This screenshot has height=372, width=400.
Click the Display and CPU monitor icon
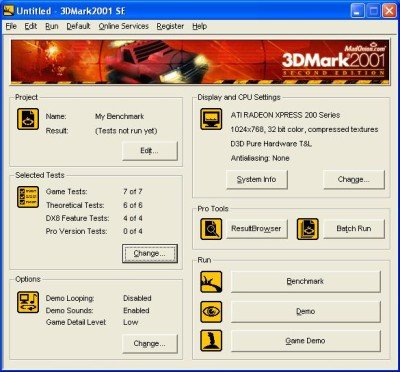point(211,119)
